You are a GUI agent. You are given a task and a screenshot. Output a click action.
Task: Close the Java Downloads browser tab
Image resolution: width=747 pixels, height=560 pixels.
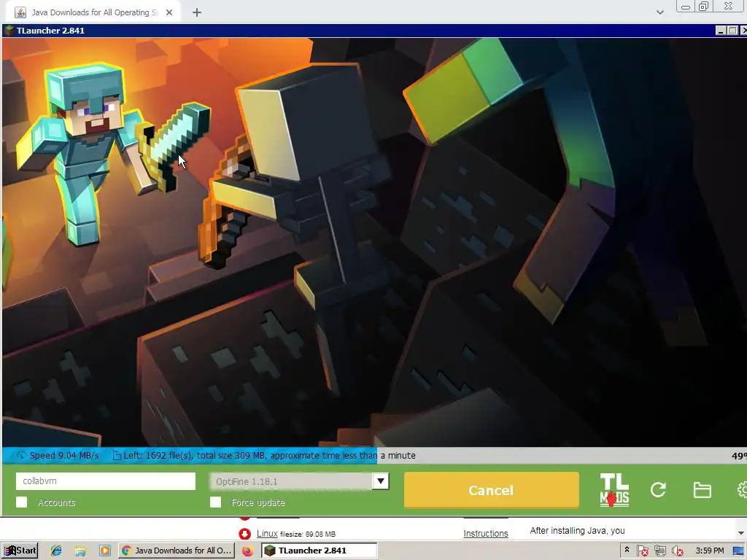click(x=169, y=12)
